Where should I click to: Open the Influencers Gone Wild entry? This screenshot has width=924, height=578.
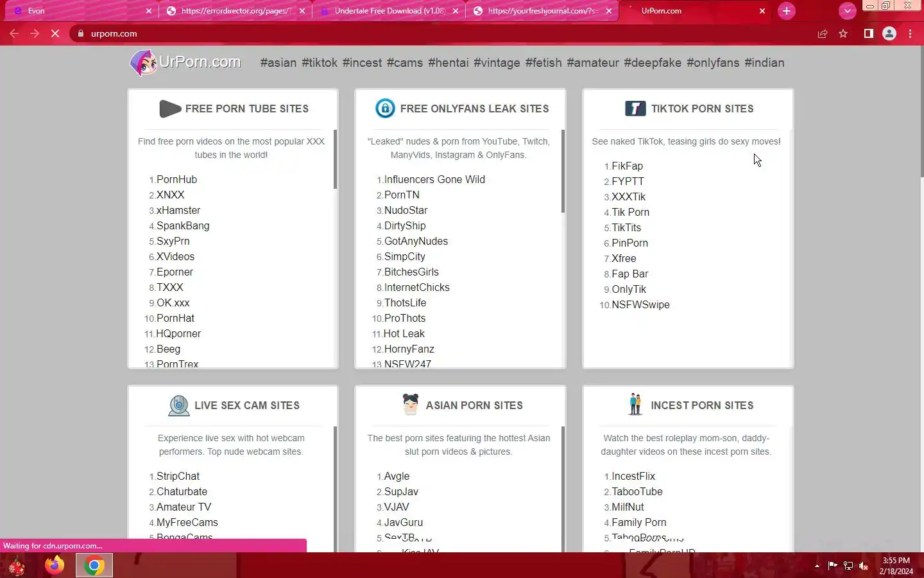(434, 179)
